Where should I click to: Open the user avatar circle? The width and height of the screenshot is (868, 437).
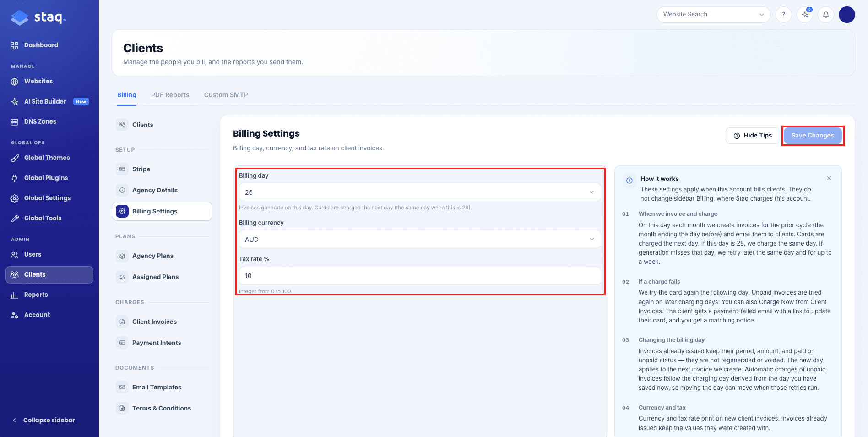[x=847, y=15]
